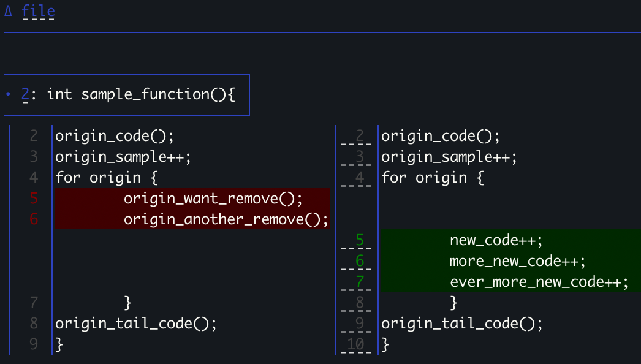Click the delta symbol before 'file'
Viewport: 641px width, 364px height.
point(8,11)
